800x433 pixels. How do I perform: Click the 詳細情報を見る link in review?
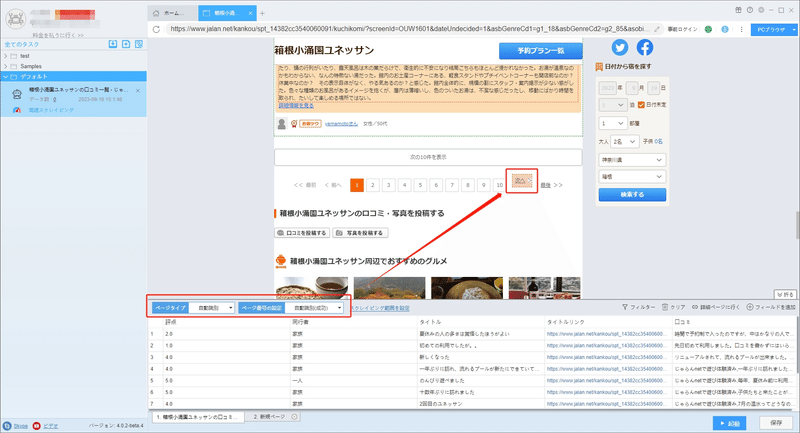[x=296, y=106]
